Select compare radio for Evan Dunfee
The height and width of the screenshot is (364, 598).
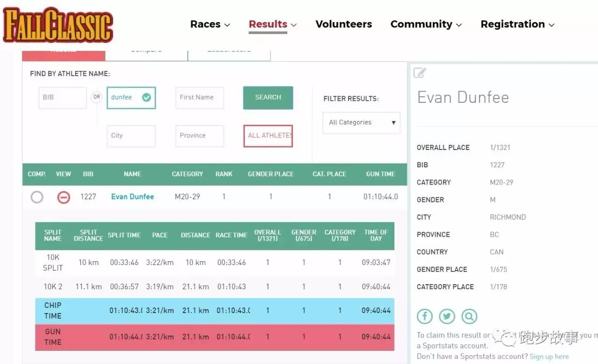point(37,197)
